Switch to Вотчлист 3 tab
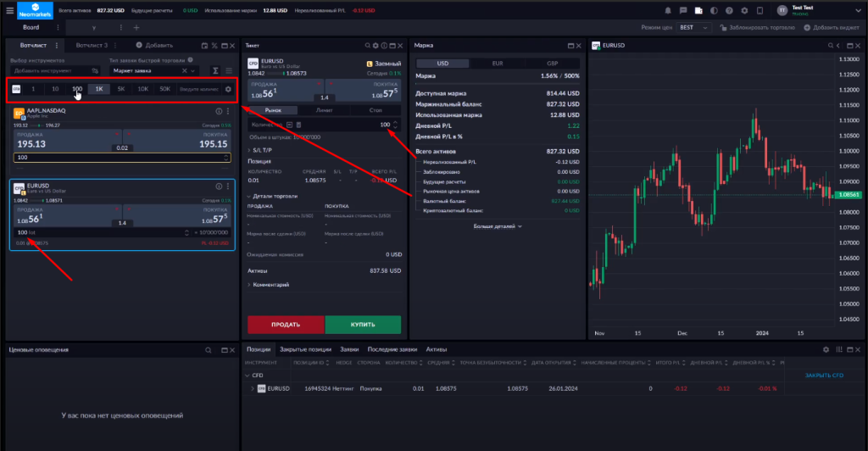Screen dimensions: 868x451 [x=92, y=46]
